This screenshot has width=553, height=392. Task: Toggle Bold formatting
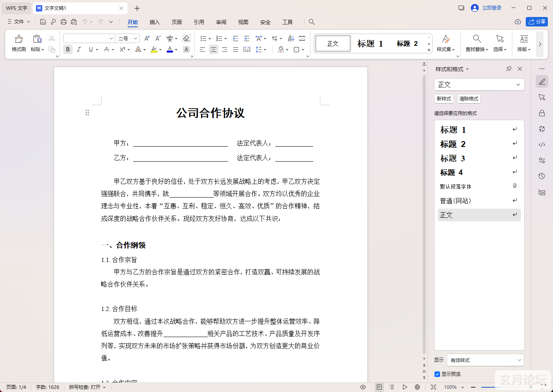click(x=68, y=49)
